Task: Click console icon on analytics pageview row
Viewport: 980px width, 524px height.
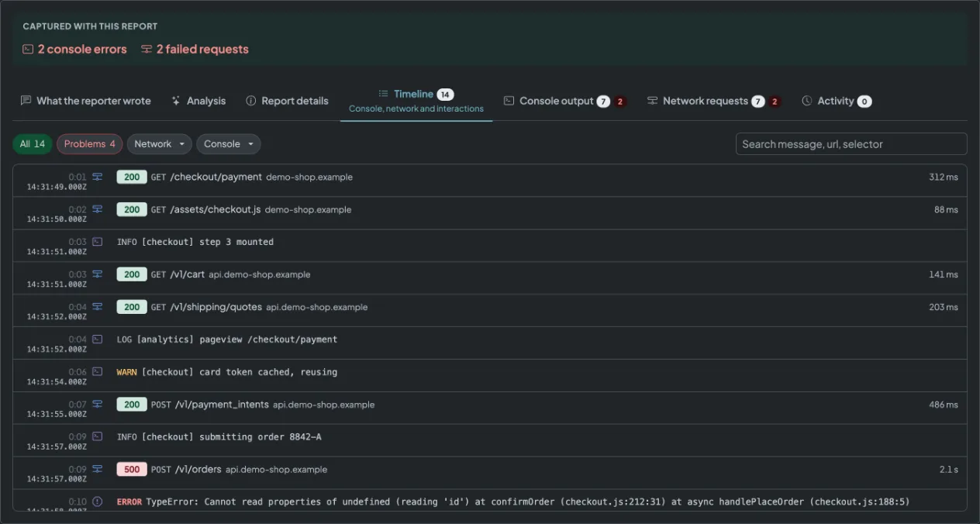Action: (x=98, y=340)
